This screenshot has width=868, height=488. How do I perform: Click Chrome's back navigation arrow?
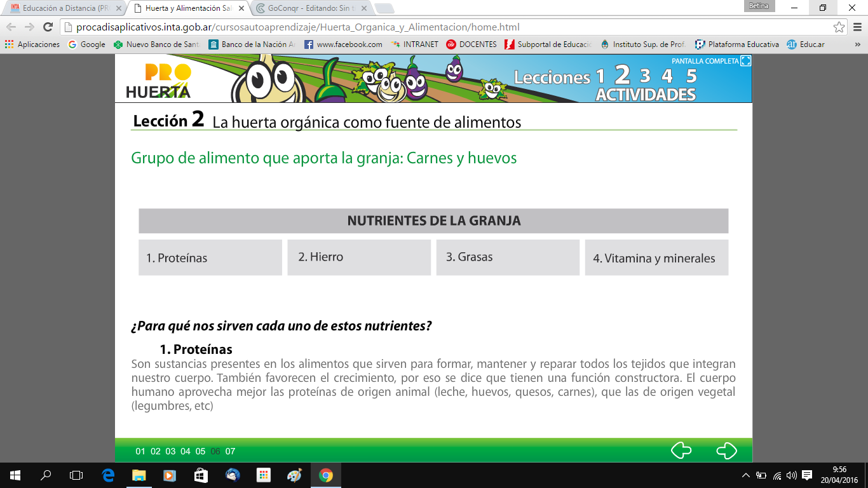[11, 27]
